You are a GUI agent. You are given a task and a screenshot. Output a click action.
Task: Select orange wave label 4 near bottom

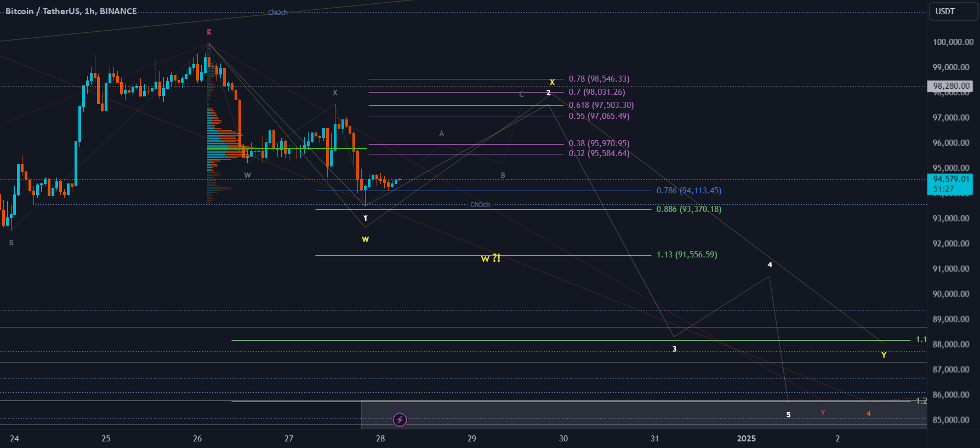(868, 413)
